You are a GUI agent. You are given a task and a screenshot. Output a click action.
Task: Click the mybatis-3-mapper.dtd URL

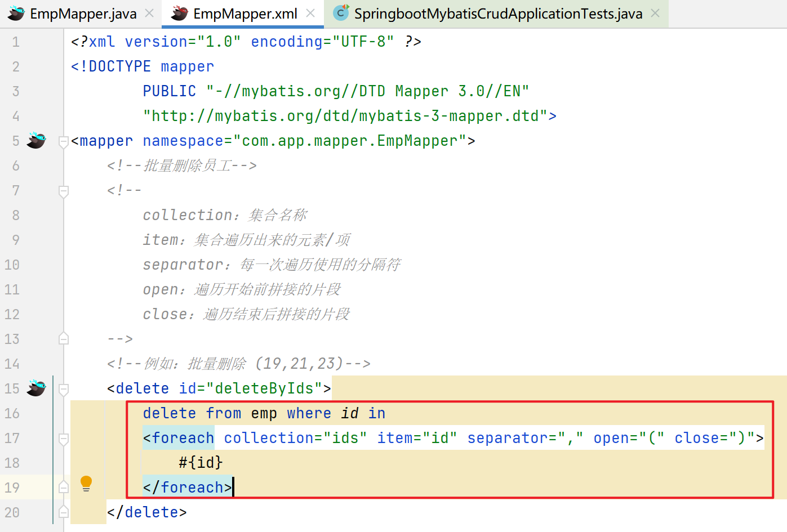click(x=345, y=116)
